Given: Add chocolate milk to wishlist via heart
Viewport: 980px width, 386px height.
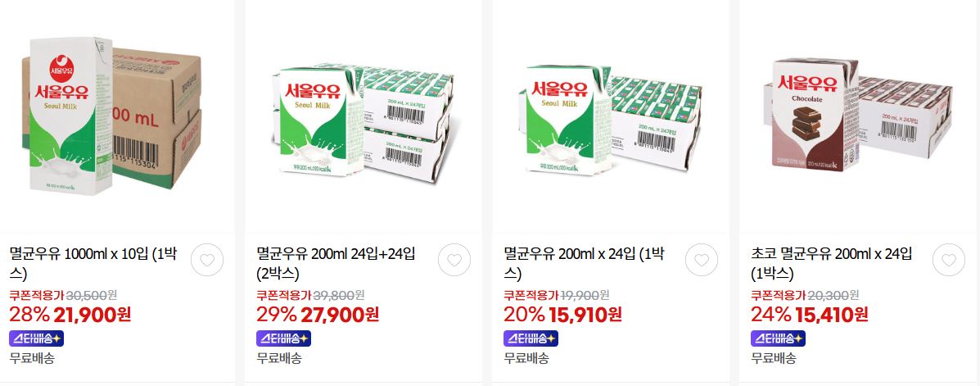Looking at the screenshot, I should coord(949,260).
